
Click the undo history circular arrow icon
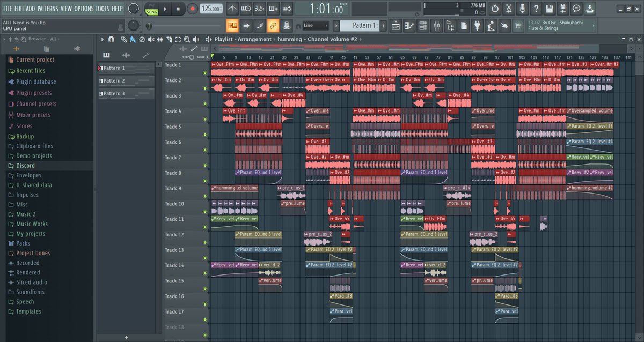click(495, 9)
